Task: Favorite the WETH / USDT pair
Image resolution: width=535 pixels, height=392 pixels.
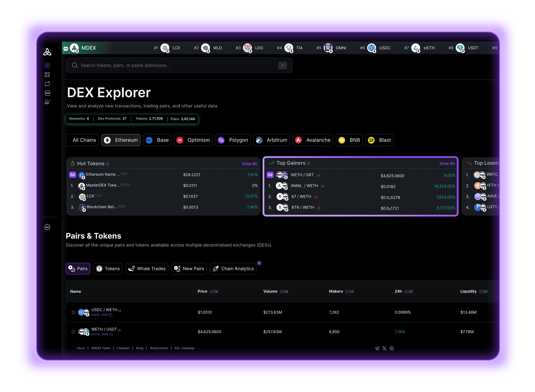Action: coord(73,332)
